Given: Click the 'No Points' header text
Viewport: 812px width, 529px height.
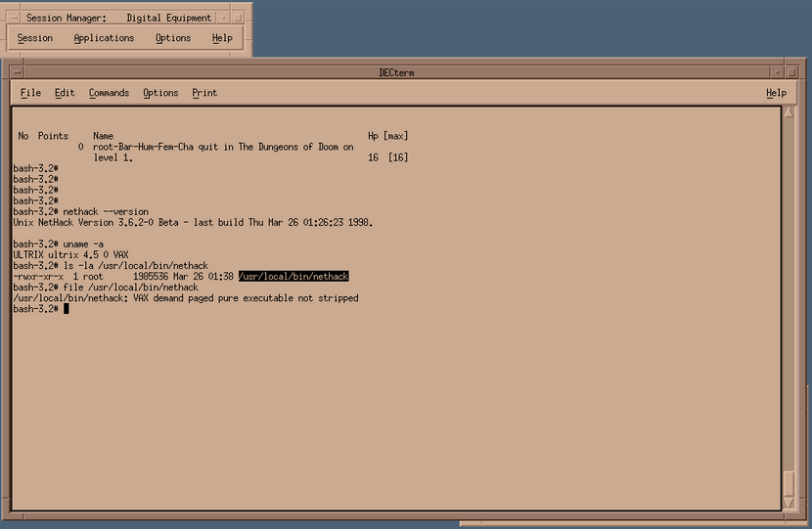Looking at the screenshot, I should click(x=43, y=136).
